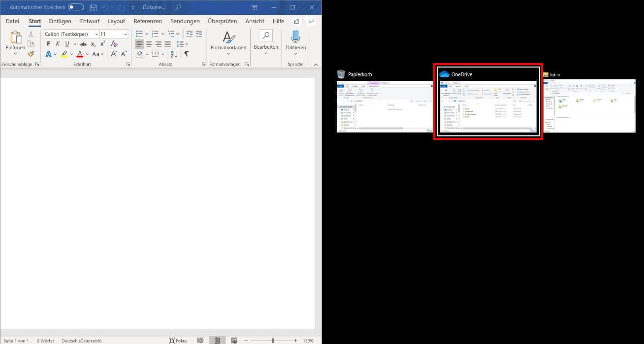Collapse the ribbon with the chevron
644x344 pixels.
(x=316, y=64)
